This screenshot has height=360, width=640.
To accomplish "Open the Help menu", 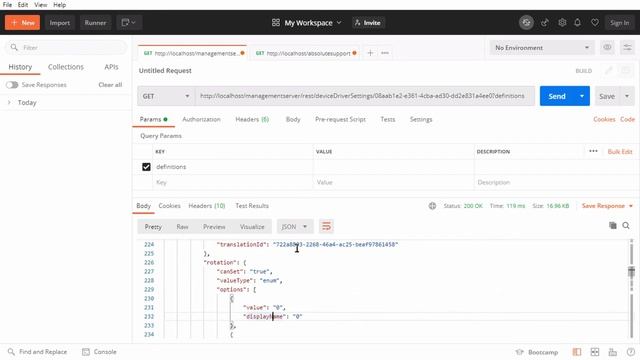I will coord(60,4).
